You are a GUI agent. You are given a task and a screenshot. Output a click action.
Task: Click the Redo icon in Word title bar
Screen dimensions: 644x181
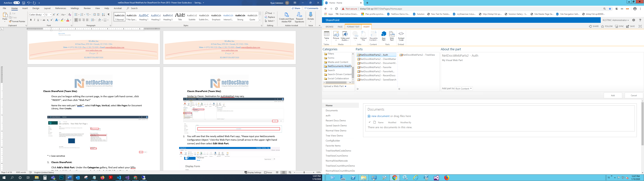tap(35, 3)
